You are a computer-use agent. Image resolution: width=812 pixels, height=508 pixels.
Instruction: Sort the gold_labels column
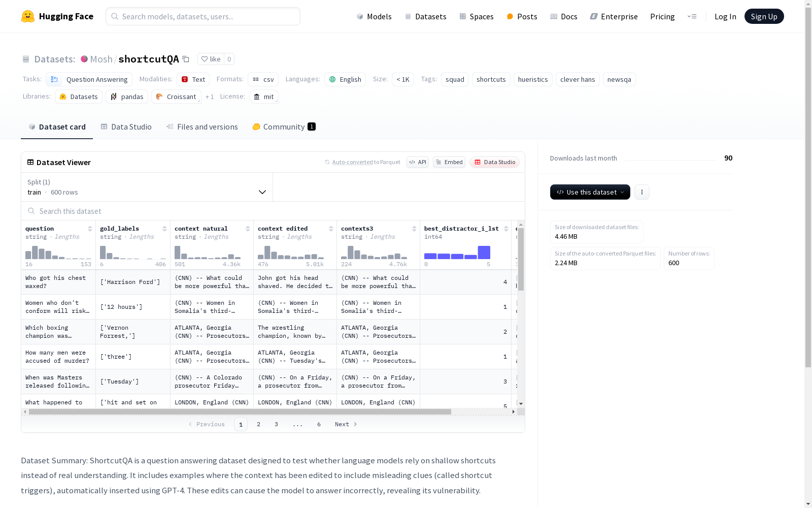[x=164, y=229]
